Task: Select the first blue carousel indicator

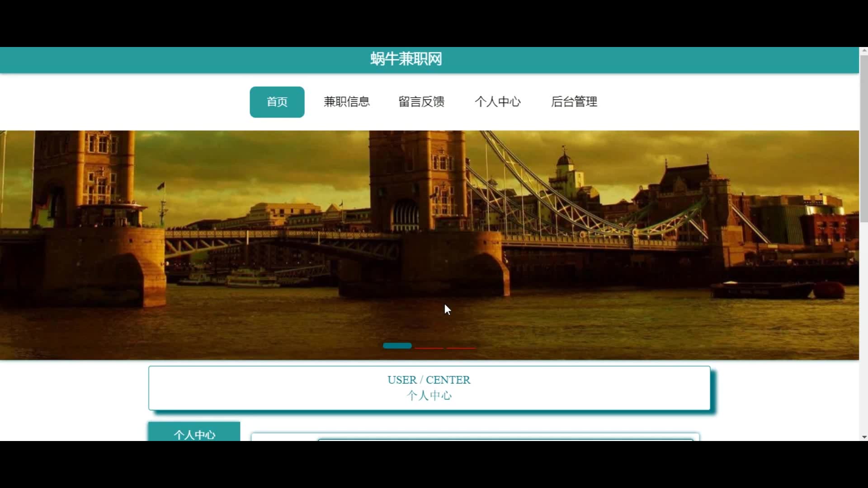Action: (397, 346)
